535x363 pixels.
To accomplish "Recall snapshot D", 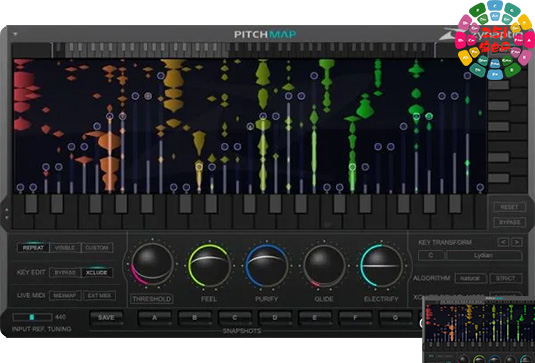I will click(275, 318).
